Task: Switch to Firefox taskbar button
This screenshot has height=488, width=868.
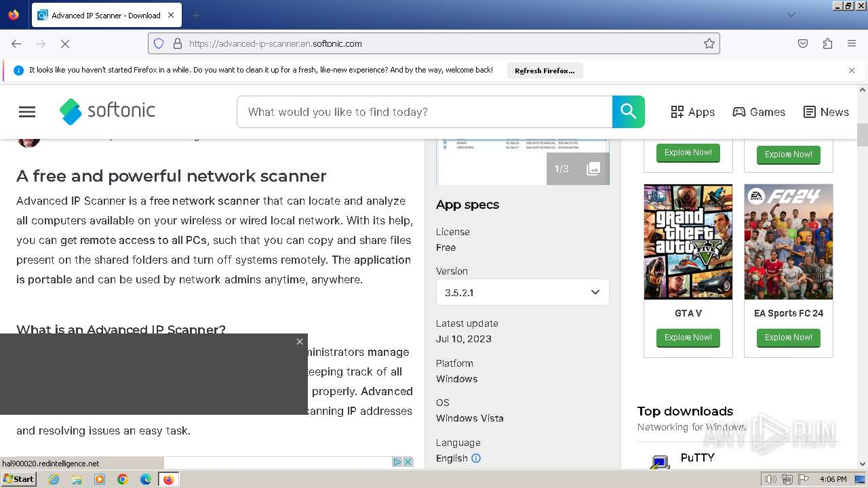Action: [168, 479]
